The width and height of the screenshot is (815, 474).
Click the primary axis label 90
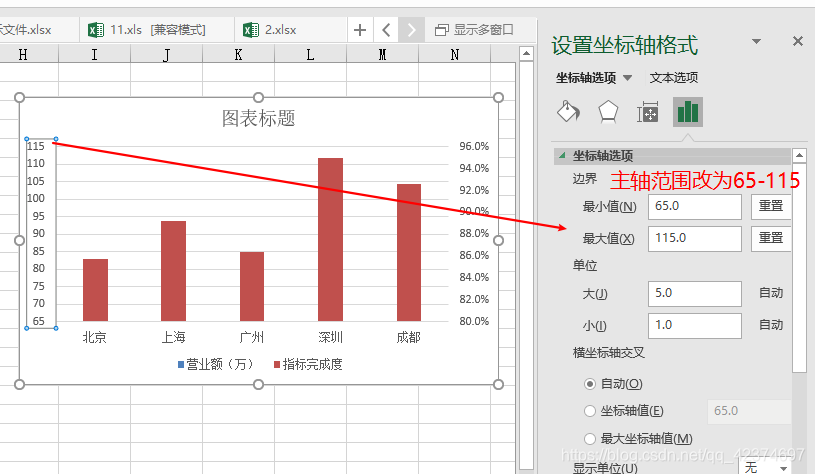point(38,233)
